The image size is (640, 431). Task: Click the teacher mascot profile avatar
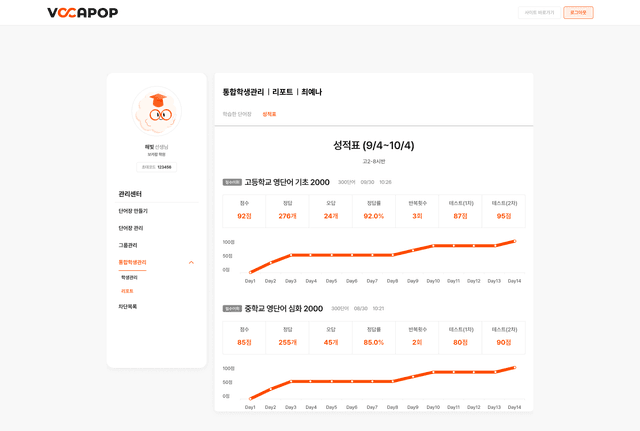157,111
